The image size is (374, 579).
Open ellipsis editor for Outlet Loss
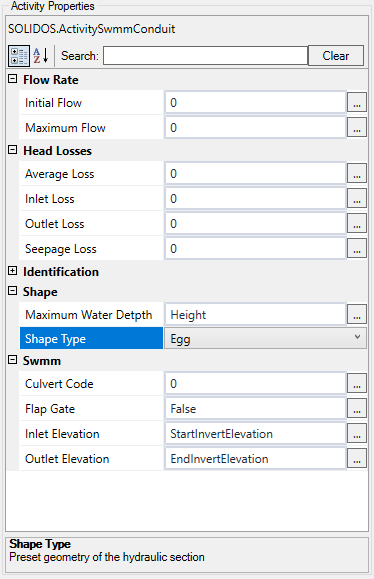[x=357, y=223]
